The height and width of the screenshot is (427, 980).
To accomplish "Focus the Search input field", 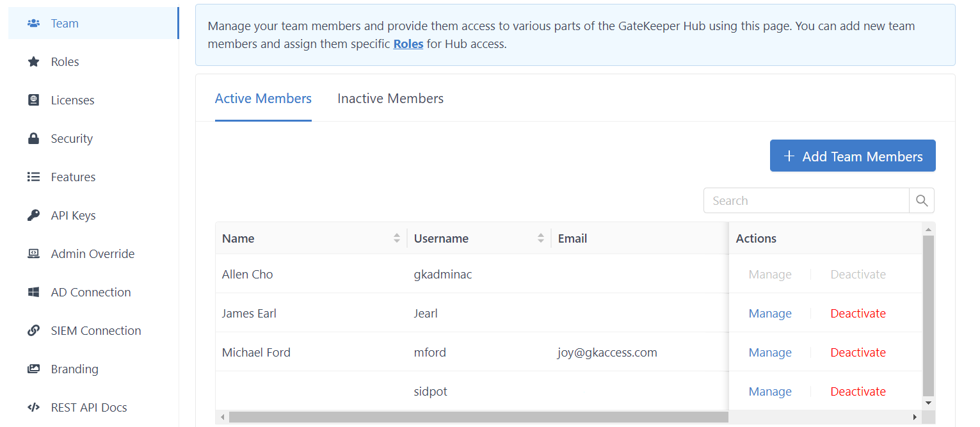I will pyautogui.click(x=806, y=200).
